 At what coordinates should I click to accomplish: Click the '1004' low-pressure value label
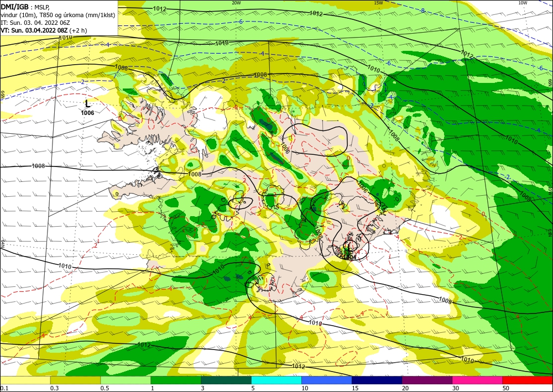(349, 257)
